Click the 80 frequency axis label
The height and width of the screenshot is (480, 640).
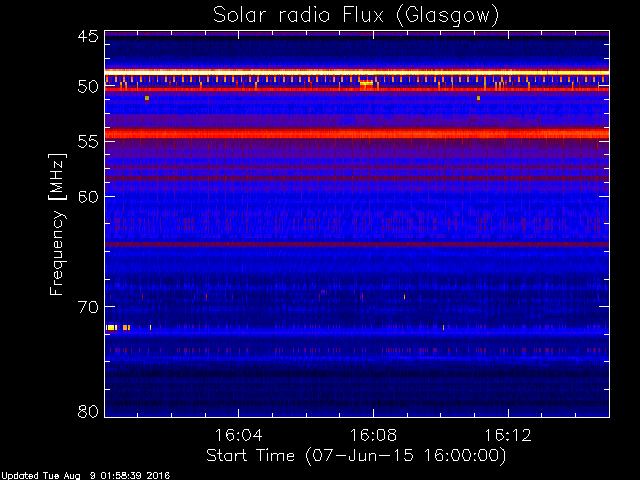pos(88,411)
